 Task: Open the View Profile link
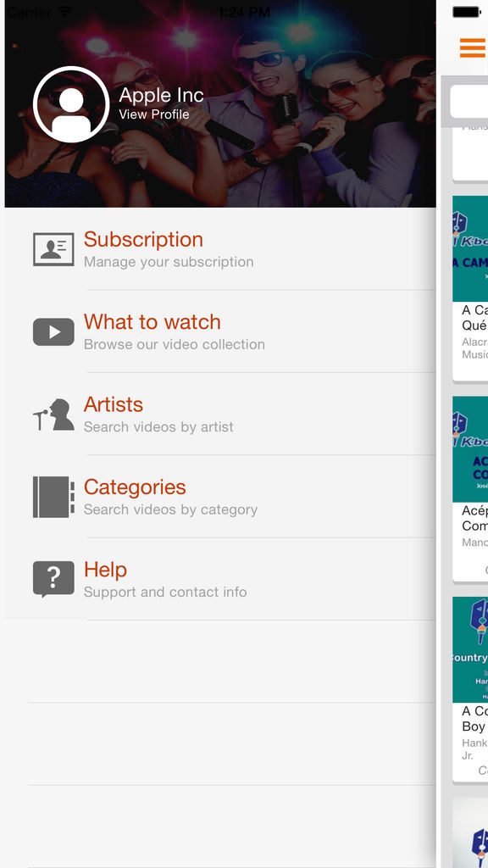tap(154, 114)
